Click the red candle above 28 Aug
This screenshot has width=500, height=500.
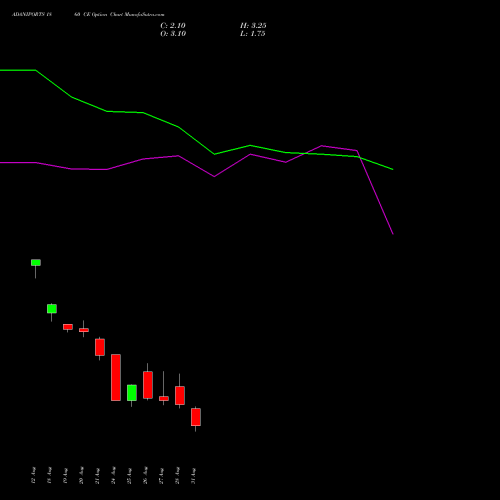coord(180,395)
